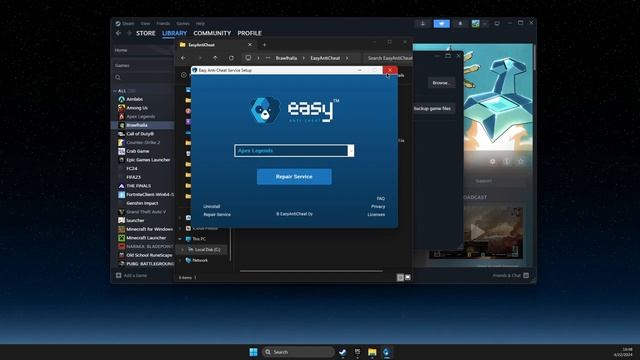Click the highlighted blue announcements icon in Steam
This screenshot has height=360, width=640.
442,24
